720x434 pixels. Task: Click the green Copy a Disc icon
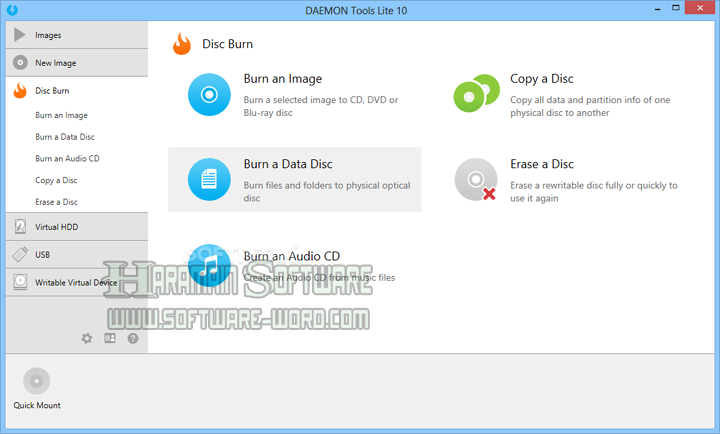point(477,93)
